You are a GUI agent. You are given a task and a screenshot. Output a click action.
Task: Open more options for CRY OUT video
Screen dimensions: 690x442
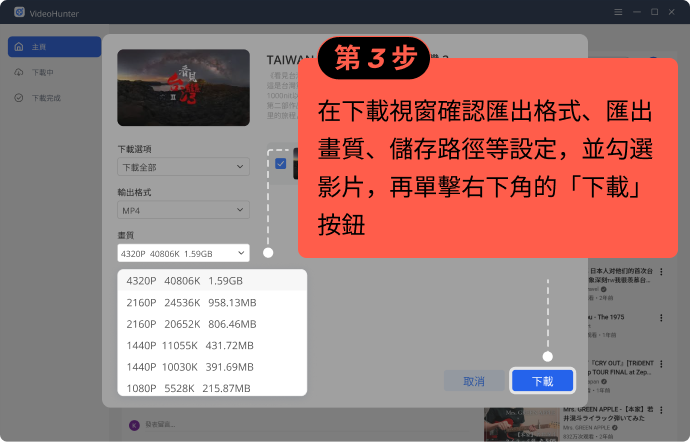point(661,364)
